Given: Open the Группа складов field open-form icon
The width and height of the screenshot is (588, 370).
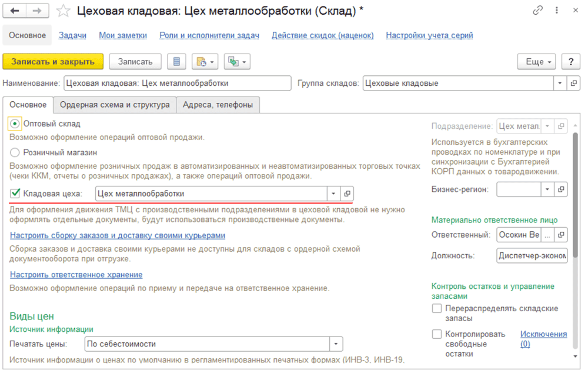Looking at the screenshot, I should [x=573, y=84].
